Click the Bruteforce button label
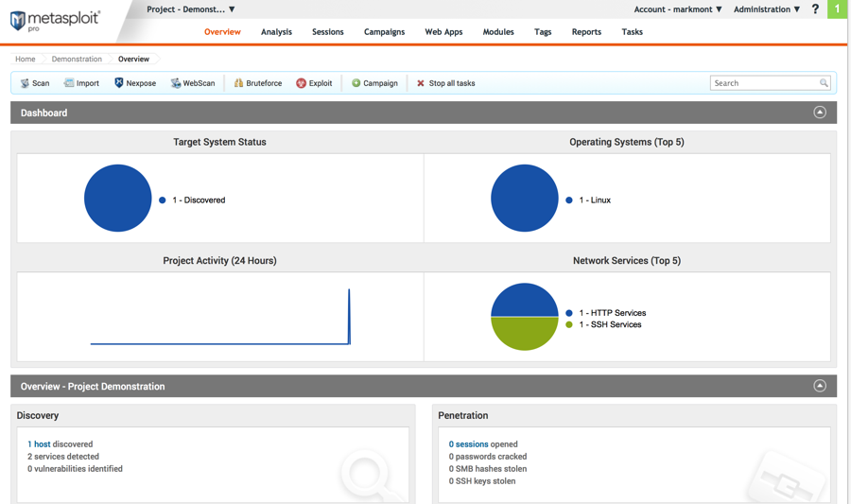Screen dimensions: 851x504 pyautogui.click(x=264, y=83)
